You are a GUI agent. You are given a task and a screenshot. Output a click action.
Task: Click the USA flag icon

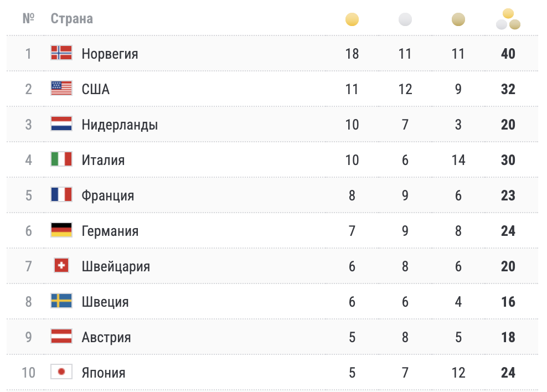coord(61,89)
